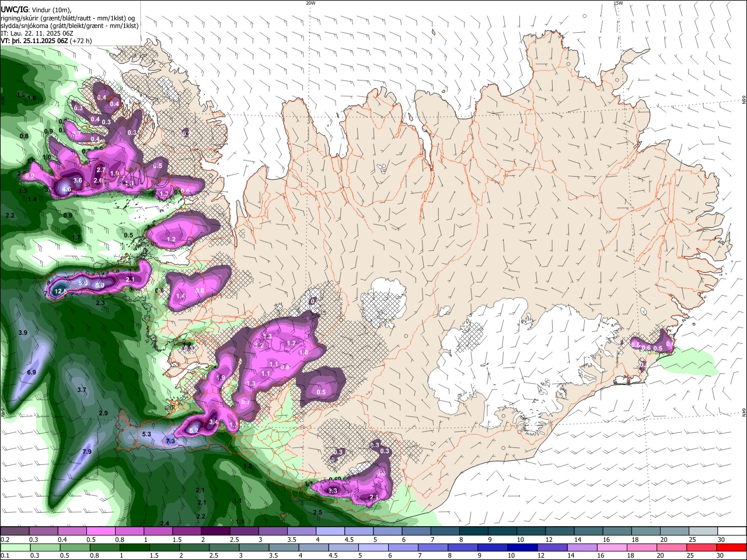The image size is (747, 560).
Task: Click the 5.3 value on the peninsula
Action: point(146,434)
